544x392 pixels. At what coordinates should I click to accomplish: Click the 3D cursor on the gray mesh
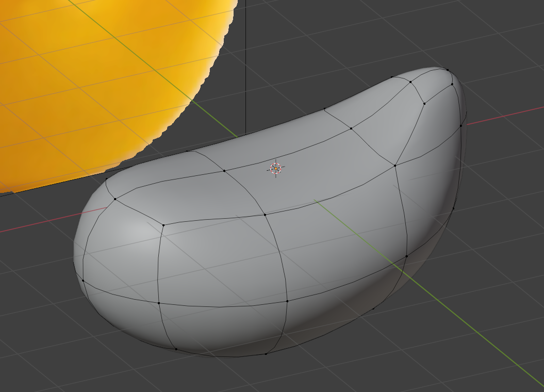coord(276,169)
